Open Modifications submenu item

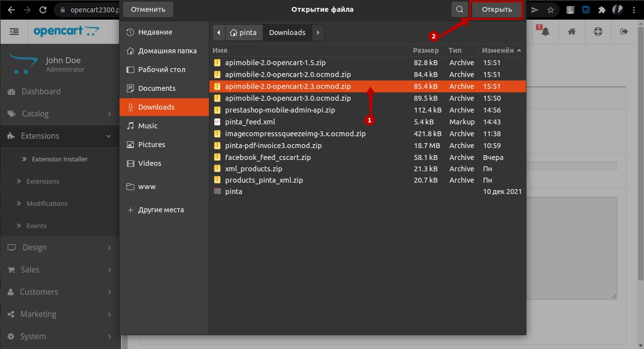59,203
